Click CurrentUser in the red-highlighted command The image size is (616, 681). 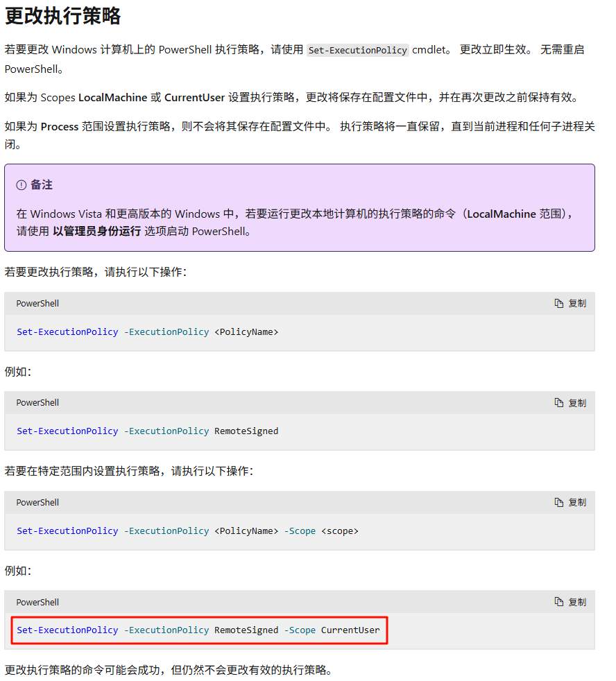coord(350,630)
